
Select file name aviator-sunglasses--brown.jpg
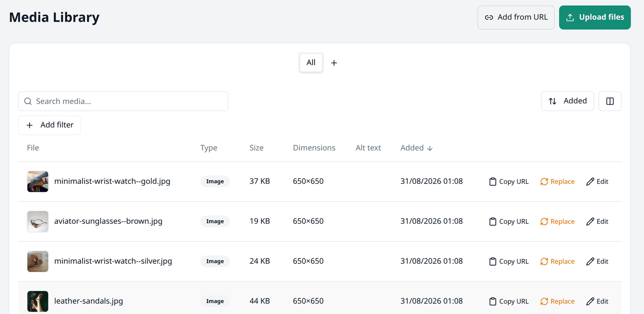click(x=109, y=222)
